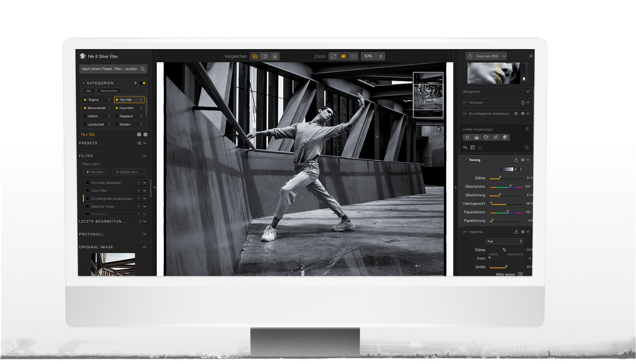Collapse the left panel with arrow handle

click(154, 187)
